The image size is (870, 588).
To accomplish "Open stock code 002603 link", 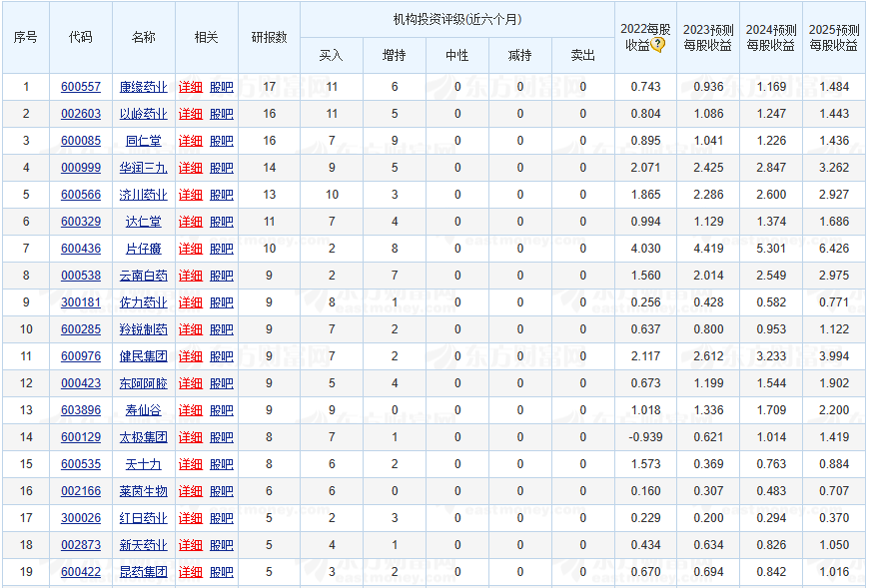I will (81, 114).
